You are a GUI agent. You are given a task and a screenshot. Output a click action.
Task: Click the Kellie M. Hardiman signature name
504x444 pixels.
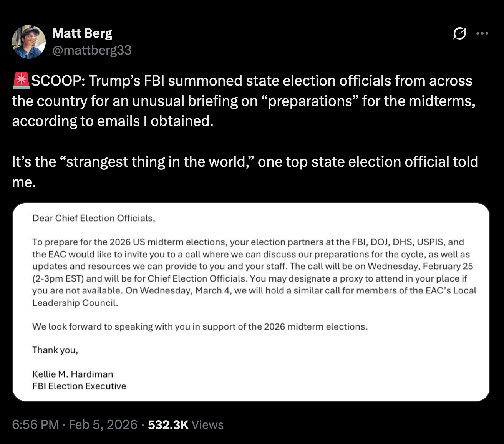pos(73,374)
